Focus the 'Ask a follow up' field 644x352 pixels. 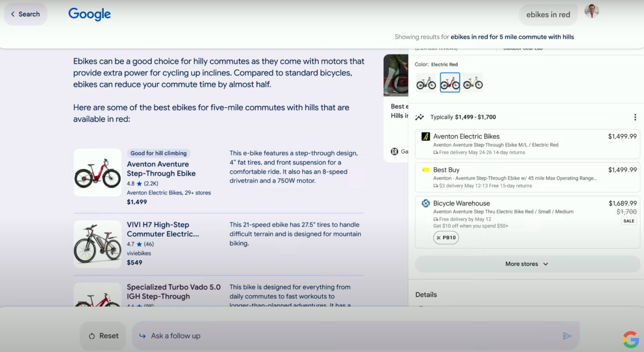pos(356,336)
